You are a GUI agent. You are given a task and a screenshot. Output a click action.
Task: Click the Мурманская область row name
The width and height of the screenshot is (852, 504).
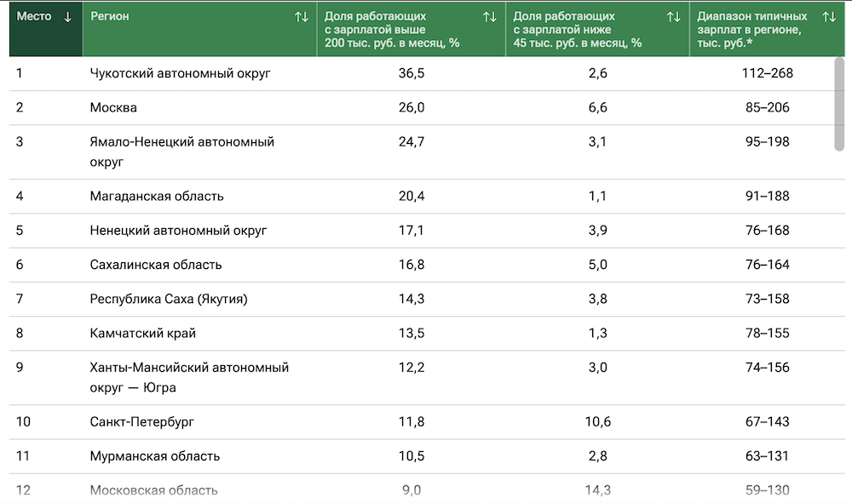coord(155,455)
